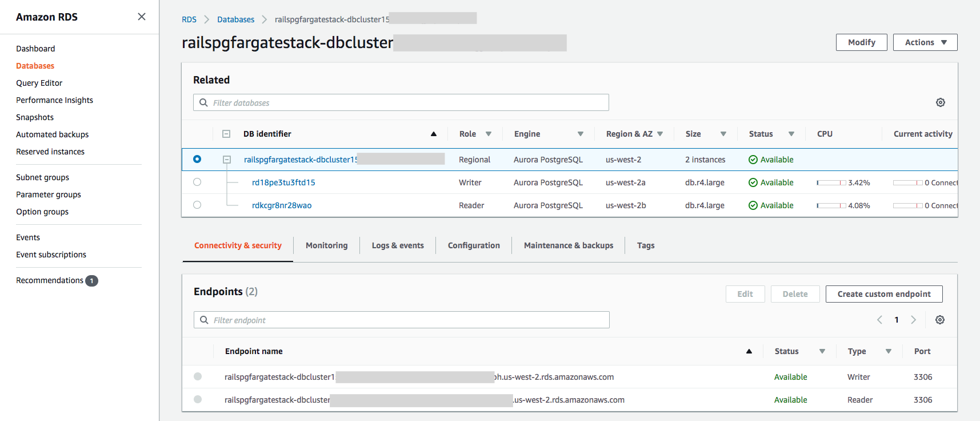980x421 pixels.
Task: Sort the endpoints Status column
Action: point(822,351)
